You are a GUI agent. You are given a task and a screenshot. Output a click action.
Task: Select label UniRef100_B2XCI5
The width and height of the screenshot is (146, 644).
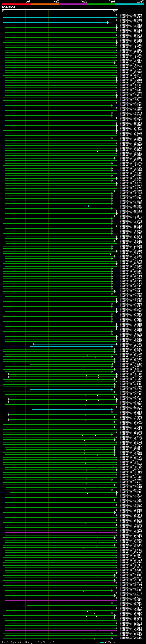pos(131,623)
